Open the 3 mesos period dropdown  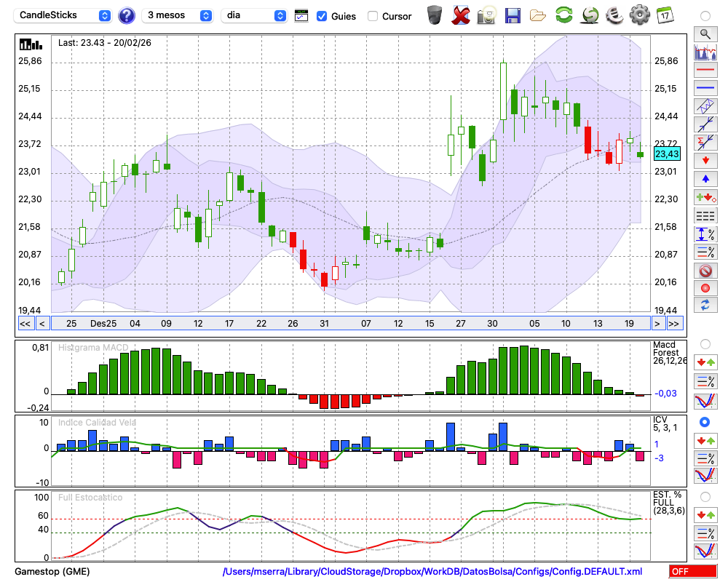pos(178,15)
